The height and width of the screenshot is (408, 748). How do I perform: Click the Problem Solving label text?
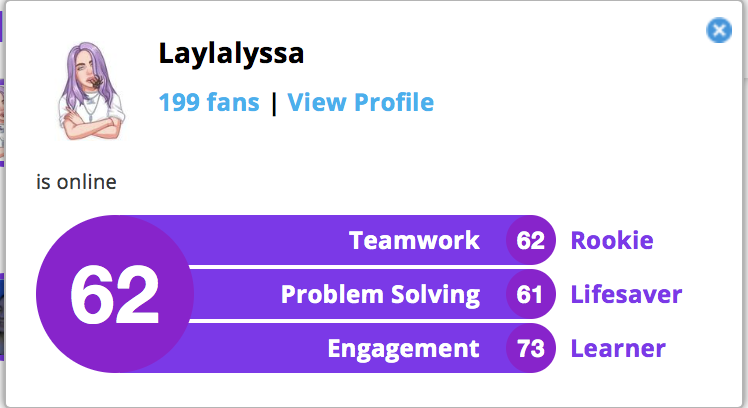tap(380, 295)
